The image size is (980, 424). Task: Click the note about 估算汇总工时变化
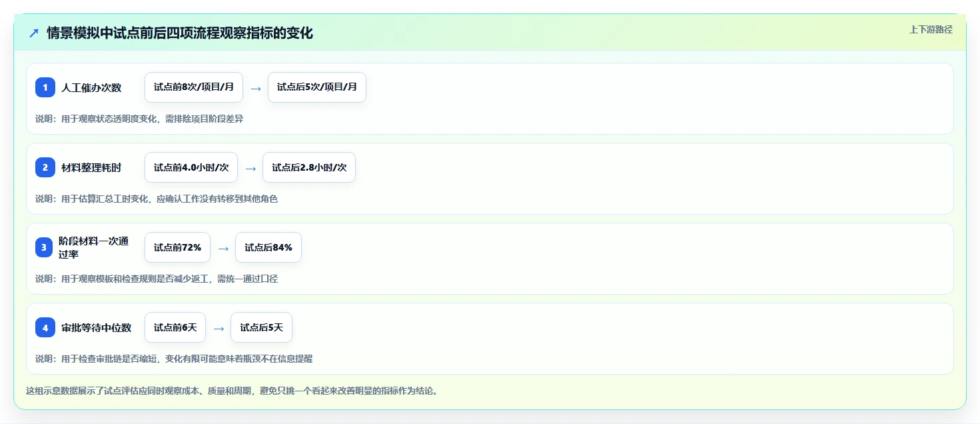point(157,199)
